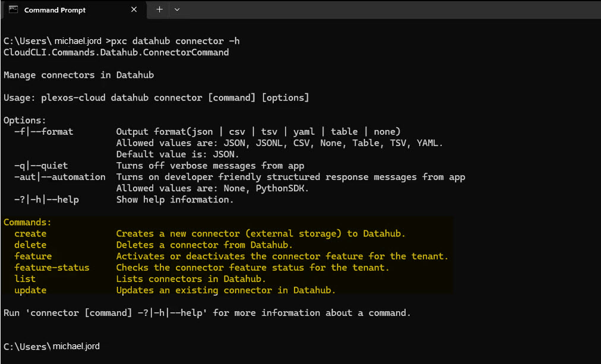Click the '-?|-h|--help' option entry
This screenshot has width=601, height=364.
46,200
